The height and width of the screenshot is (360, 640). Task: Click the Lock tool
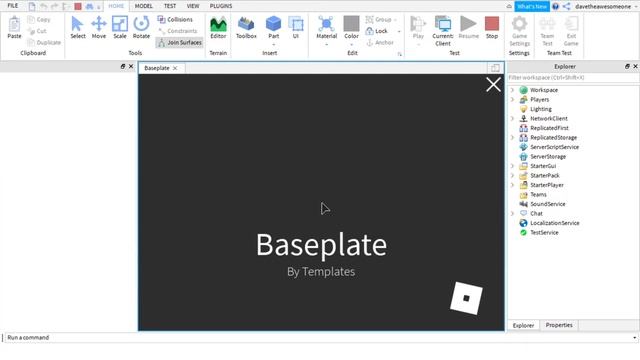pos(377,31)
